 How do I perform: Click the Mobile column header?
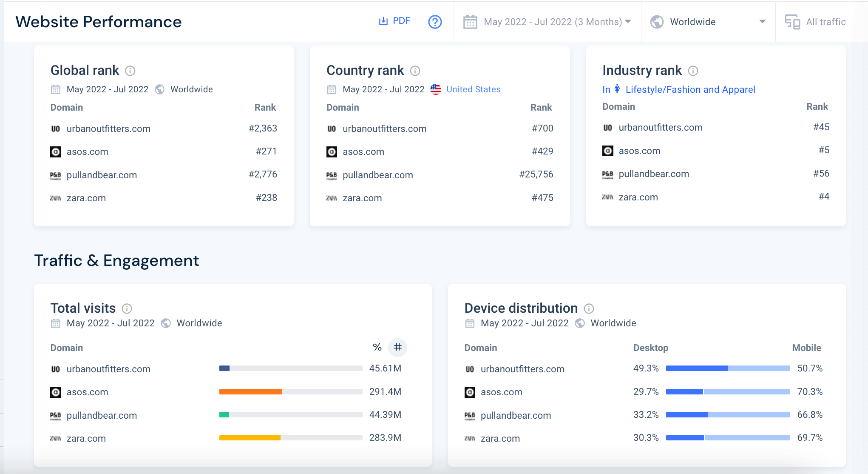coord(806,348)
